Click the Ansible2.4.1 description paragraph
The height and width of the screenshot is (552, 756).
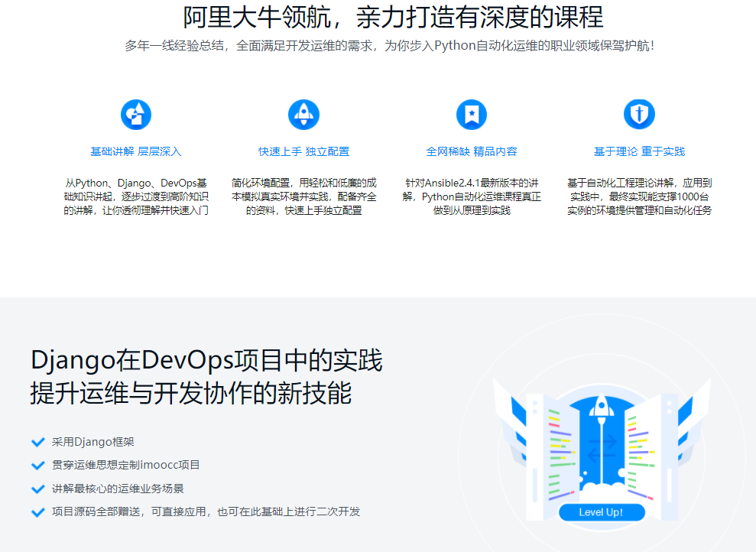tap(472, 196)
